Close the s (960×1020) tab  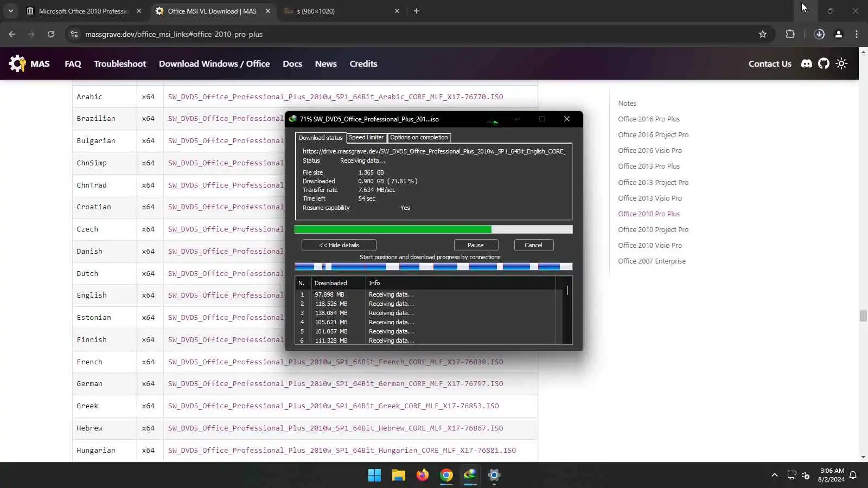coord(397,11)
